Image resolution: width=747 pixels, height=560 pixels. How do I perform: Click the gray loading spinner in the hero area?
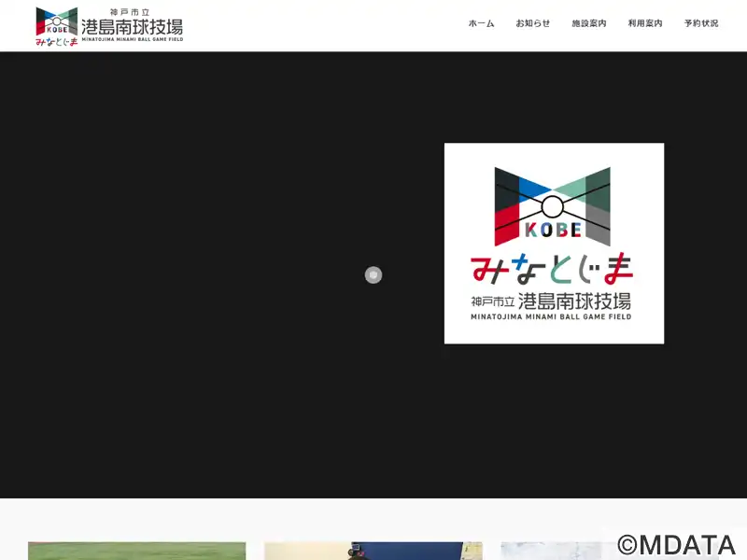(x=373, y=274)
